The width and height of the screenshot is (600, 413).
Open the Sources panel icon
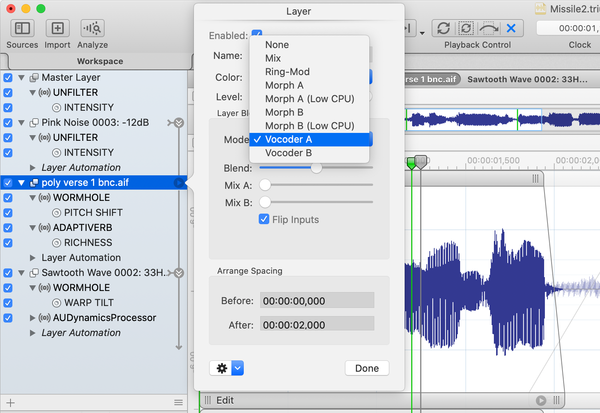(x=21, y=28)
